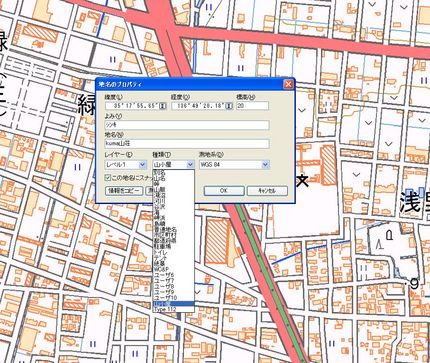Click into the 地名 field containing kuma山荘
Viewport: 430px width, 363px height.
(187, 144)
